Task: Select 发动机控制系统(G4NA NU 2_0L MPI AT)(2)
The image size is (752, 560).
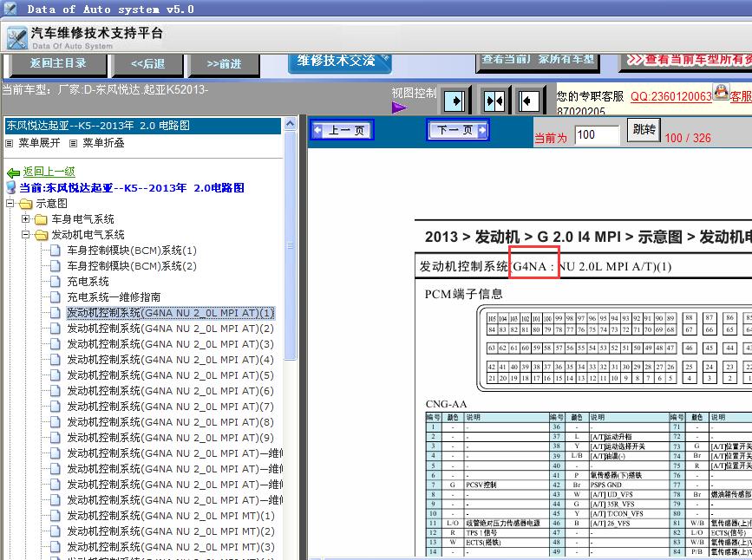Action: (170, 329)
